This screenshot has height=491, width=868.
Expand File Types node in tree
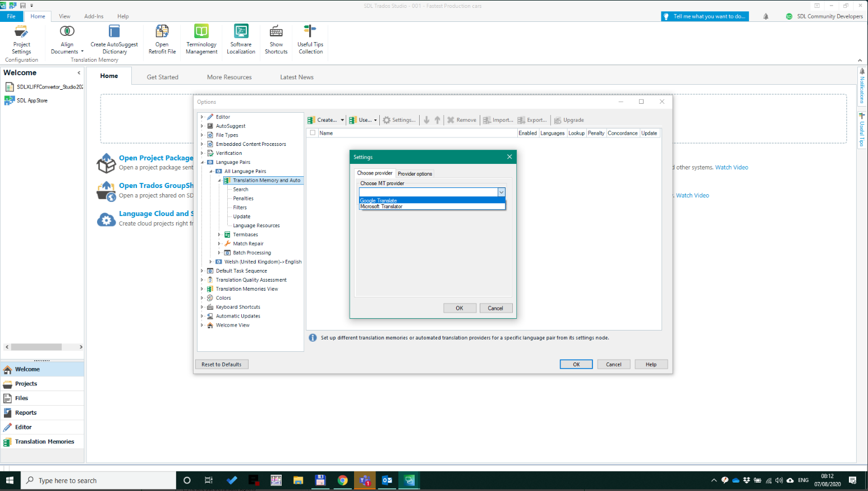(202, 135)
